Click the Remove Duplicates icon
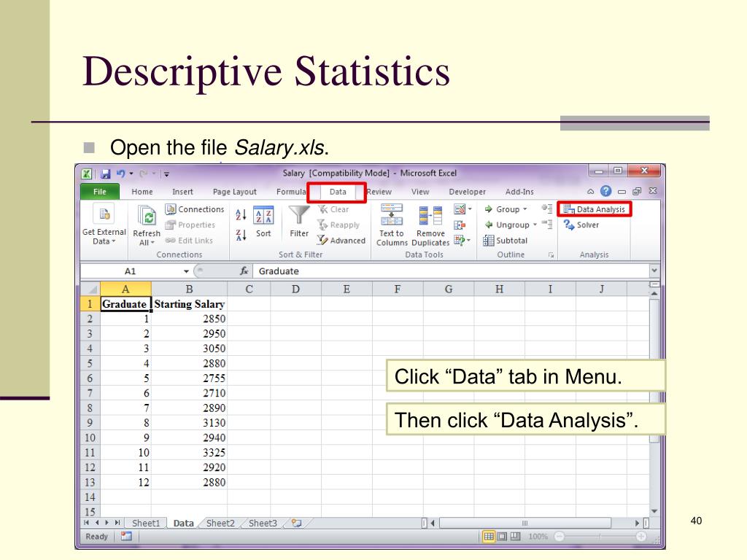The height and width of the screenshot is (560, 747). (x=430, y=215)
